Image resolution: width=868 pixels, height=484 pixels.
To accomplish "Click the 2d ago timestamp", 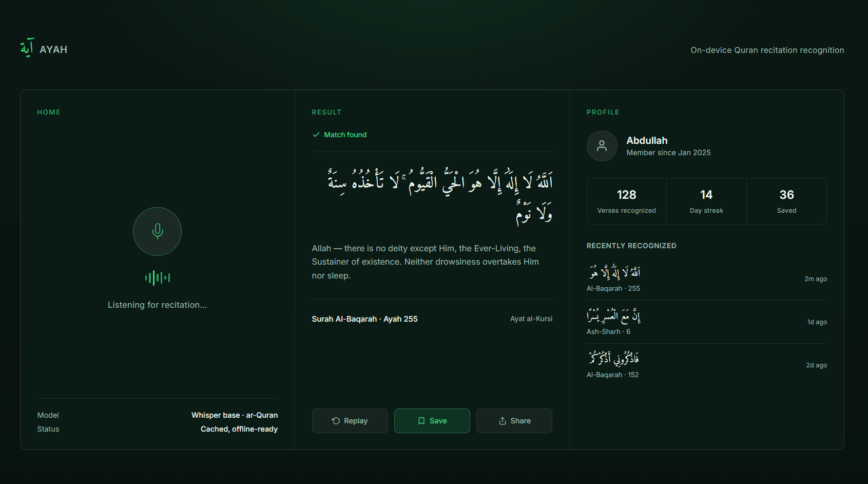I will [816, 365].
